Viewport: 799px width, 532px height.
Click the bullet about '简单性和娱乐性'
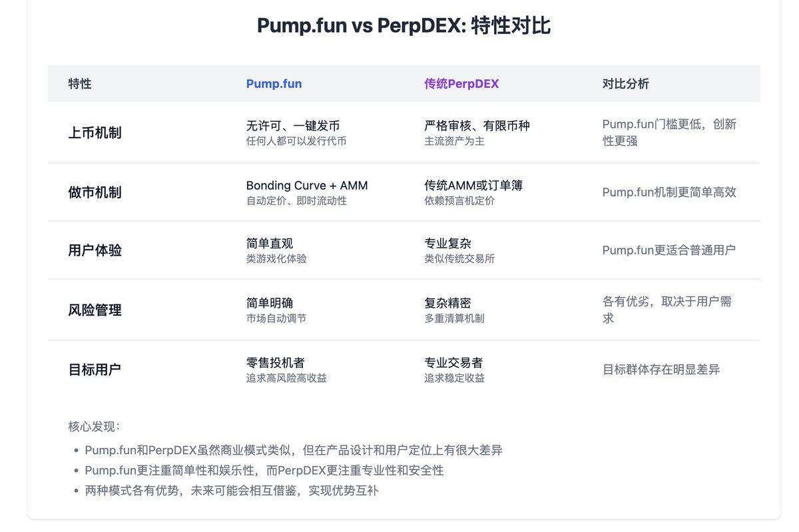(x=264, y=470)
